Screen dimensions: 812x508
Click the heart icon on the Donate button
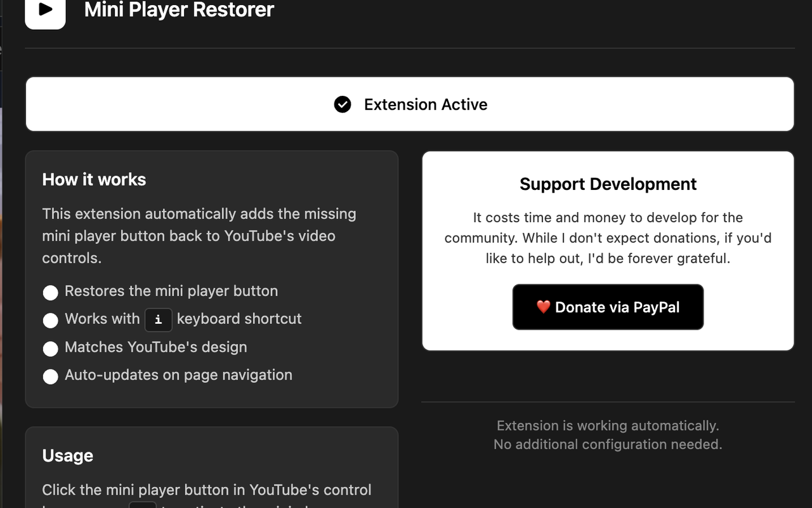(543, 307)
